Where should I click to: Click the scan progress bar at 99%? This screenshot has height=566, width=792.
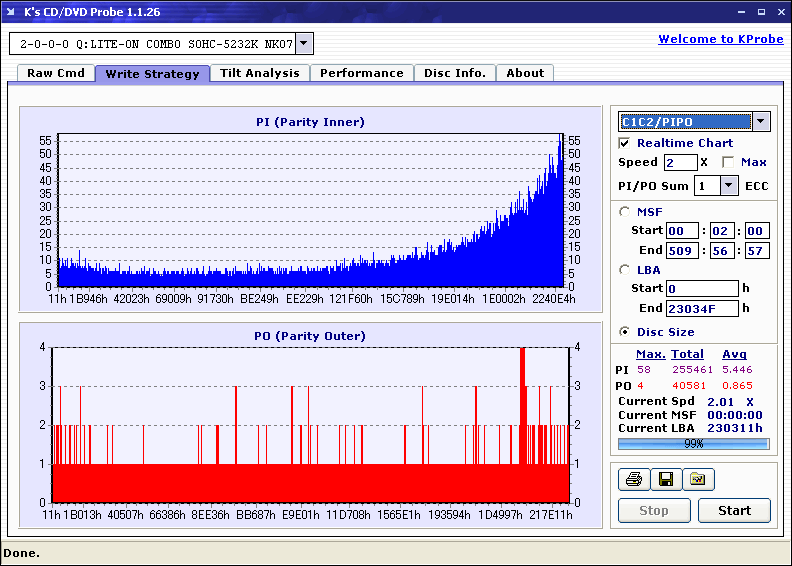click(x=693, y=444)
